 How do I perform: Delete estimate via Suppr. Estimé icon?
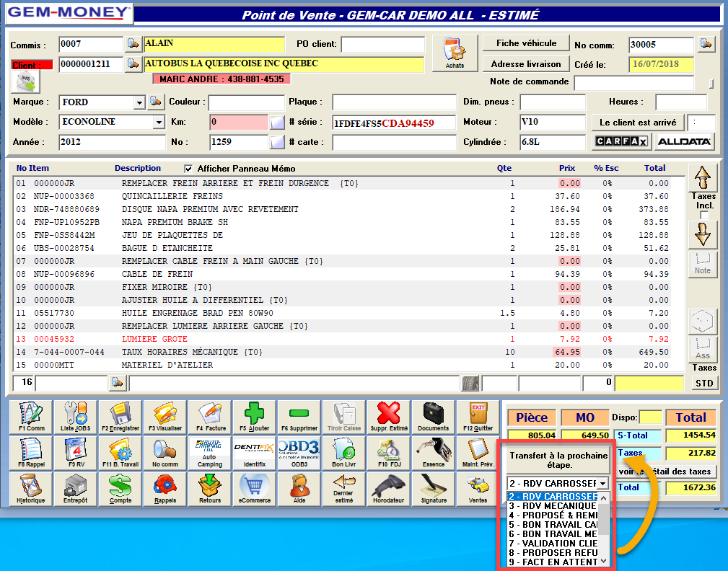coord(388,417)
